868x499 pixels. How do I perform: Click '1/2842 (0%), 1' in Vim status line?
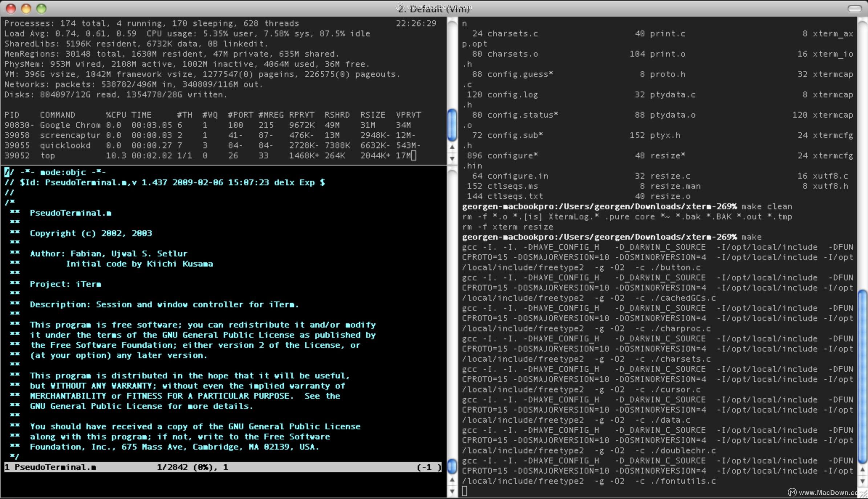click(192, 467)
